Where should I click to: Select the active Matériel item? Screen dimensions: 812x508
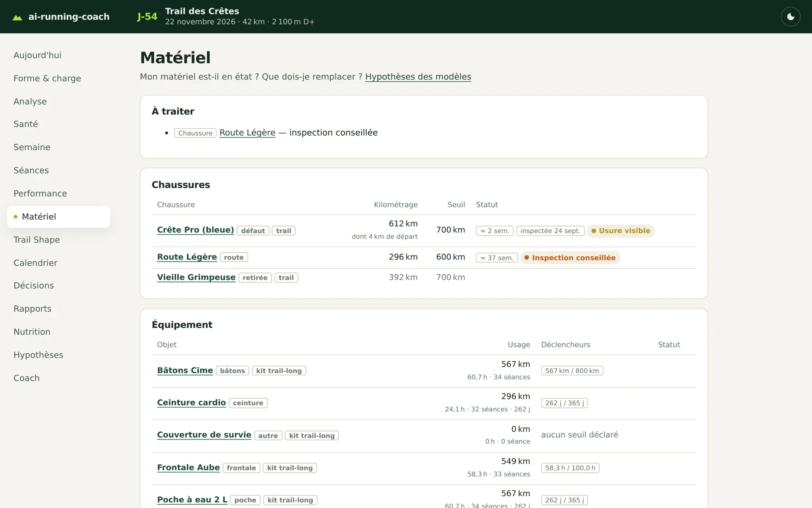click(x=59, y=217)
